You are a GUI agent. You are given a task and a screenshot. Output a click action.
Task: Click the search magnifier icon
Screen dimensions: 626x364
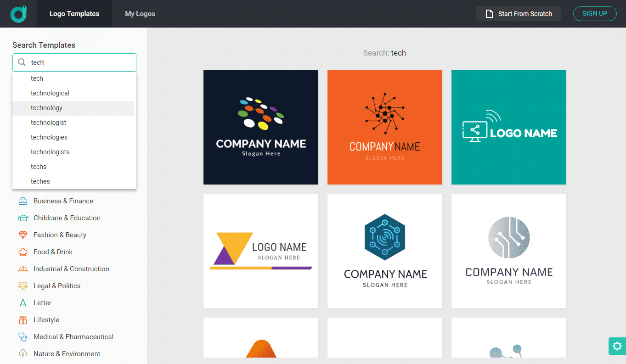(x=22, y=62)
